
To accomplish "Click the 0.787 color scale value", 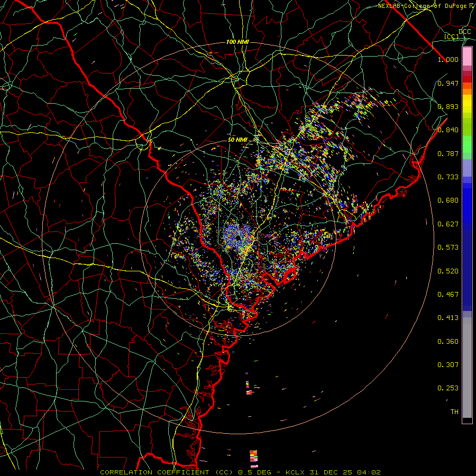I will [448, 153].
